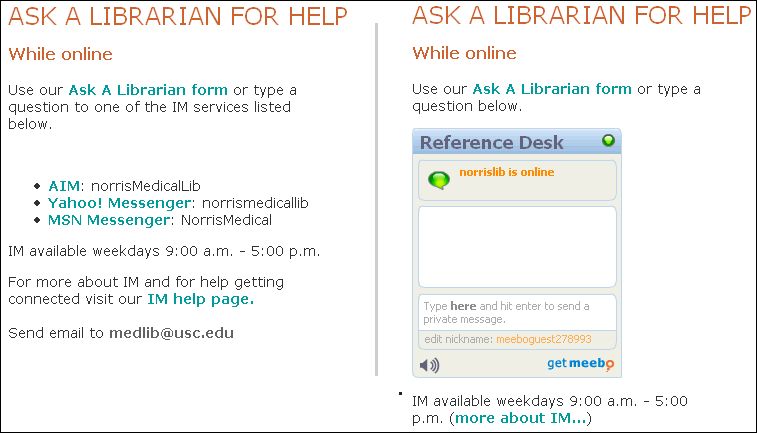
Task: Click the left ASK A LIBRARIAN FOR HELP heading
Action: coord(178,16)
